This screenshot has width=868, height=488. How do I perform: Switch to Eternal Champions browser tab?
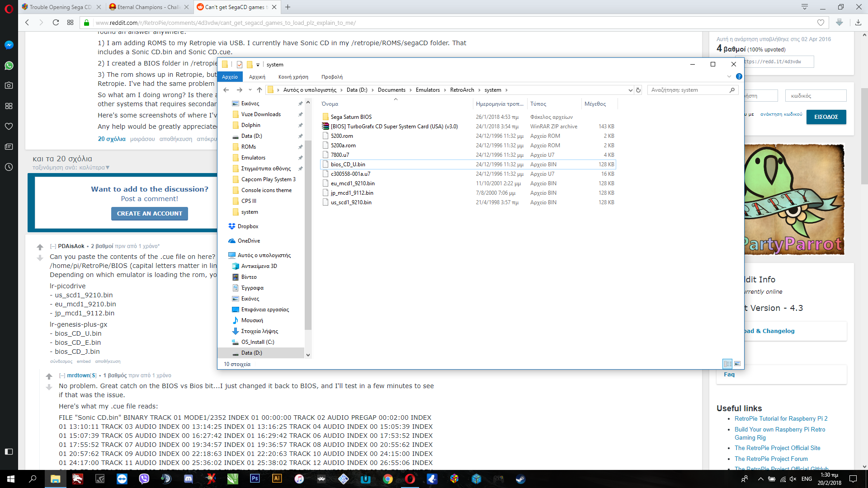click(x=148, y=7)
